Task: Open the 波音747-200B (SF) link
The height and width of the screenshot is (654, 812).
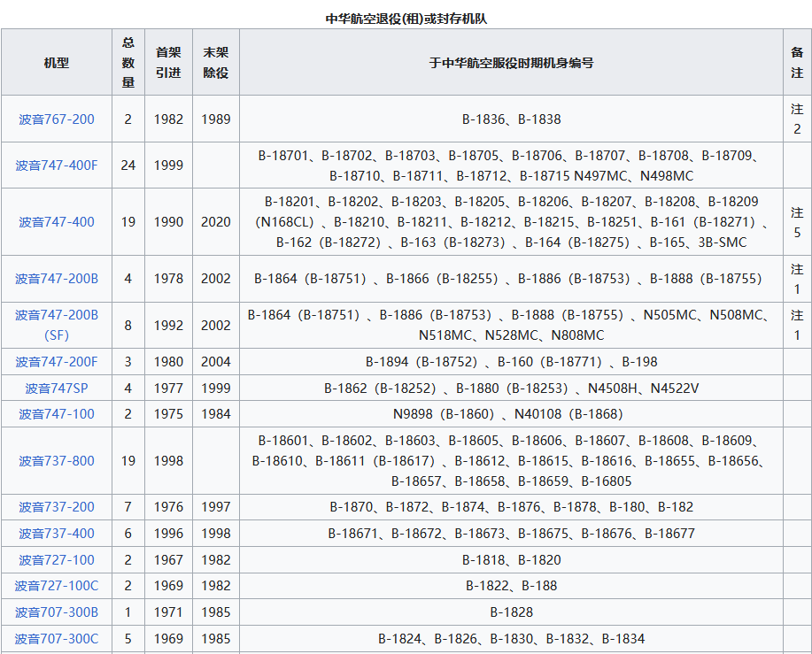Action: (57, 325)
